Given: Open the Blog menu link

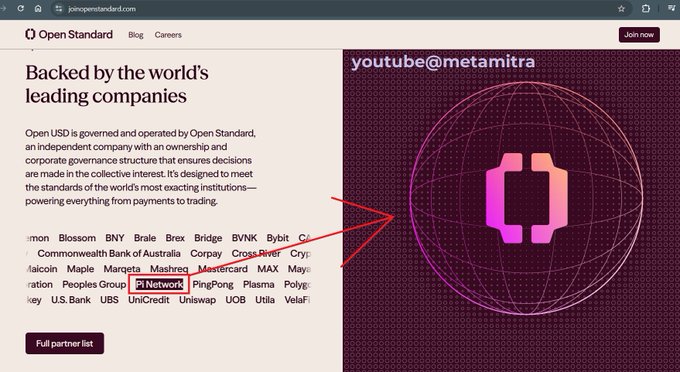Looking at the screenshot, I should click(x=136, y=35).
